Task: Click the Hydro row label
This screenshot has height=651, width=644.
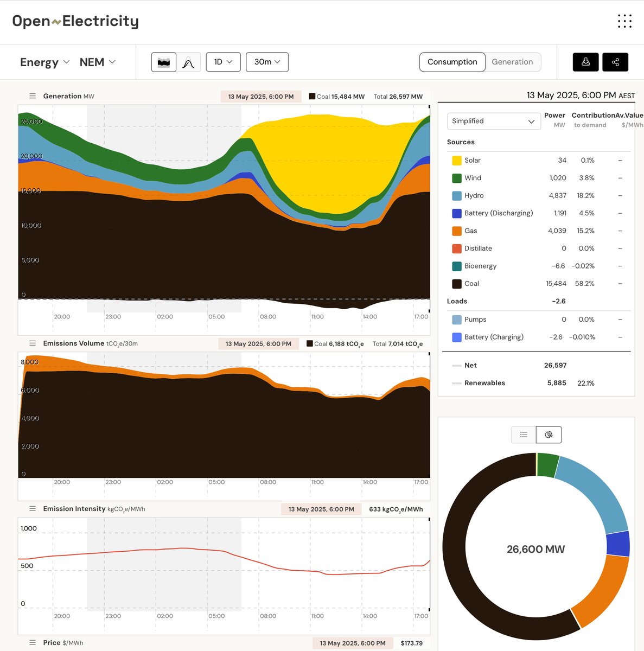Action: tap(474, 195)
